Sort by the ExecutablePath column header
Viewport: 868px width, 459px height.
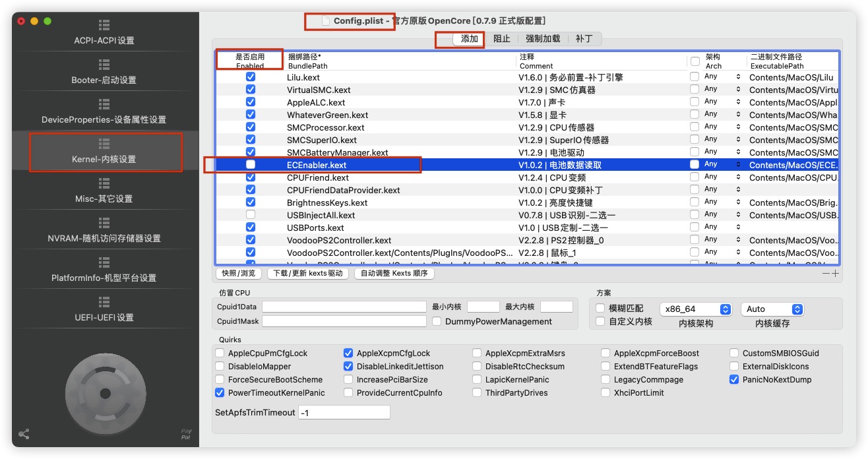(x=792, y=61)
